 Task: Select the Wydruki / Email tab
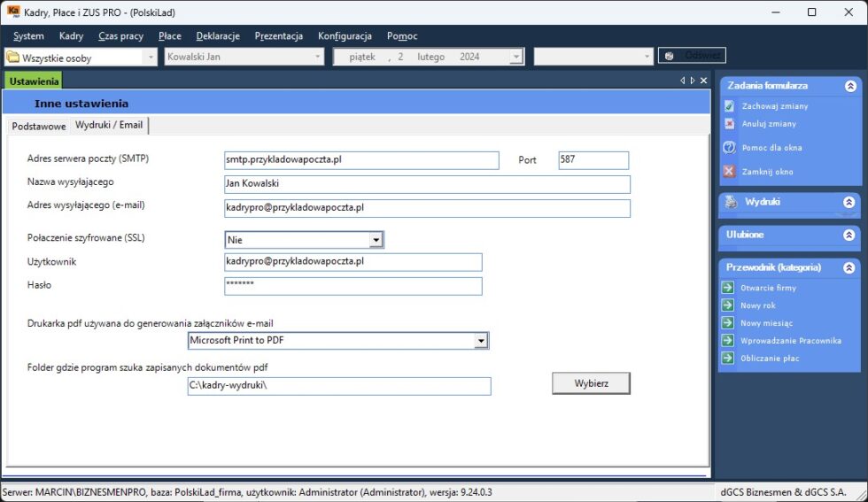coord(109,125)
